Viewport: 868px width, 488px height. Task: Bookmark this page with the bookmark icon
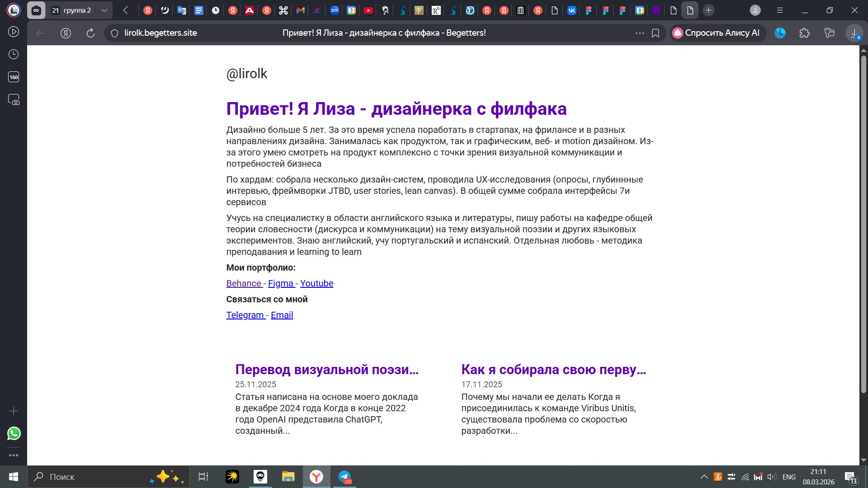(656, 33)
